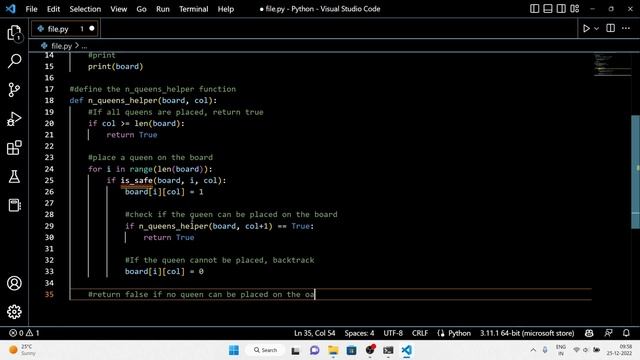Open the terminal app in taskbar
This screenshot has width=640, height=360.
pyautogui.click(x=388, y=350)
